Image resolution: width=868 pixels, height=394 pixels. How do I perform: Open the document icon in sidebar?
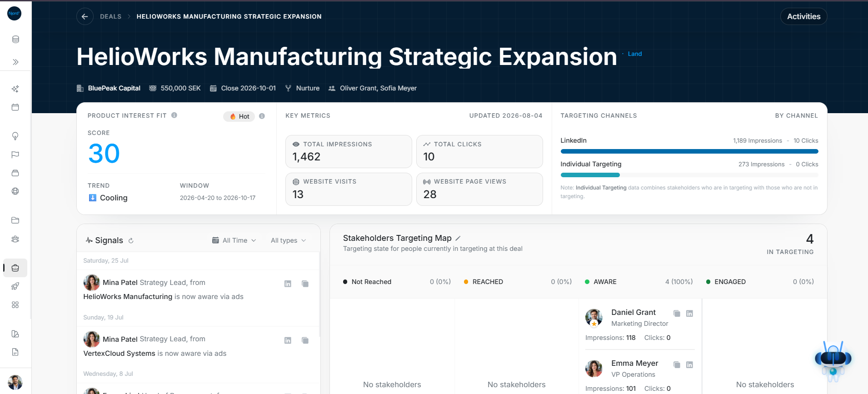point(15,352)
